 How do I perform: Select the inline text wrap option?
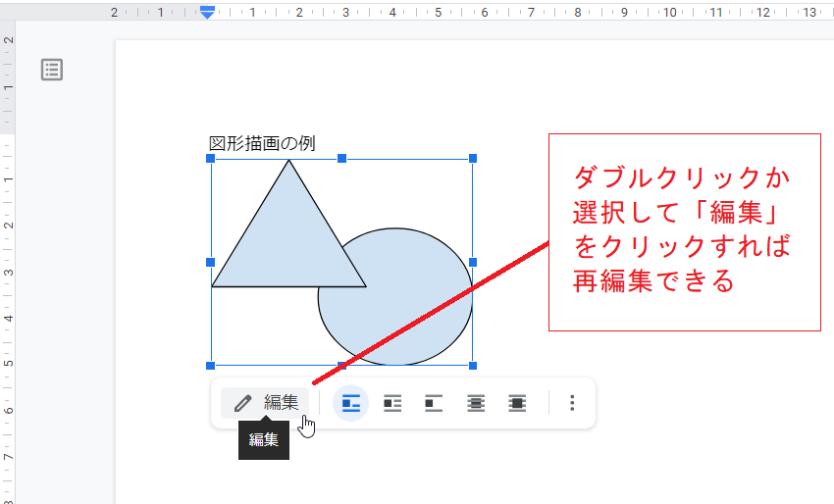pos(350,403)
